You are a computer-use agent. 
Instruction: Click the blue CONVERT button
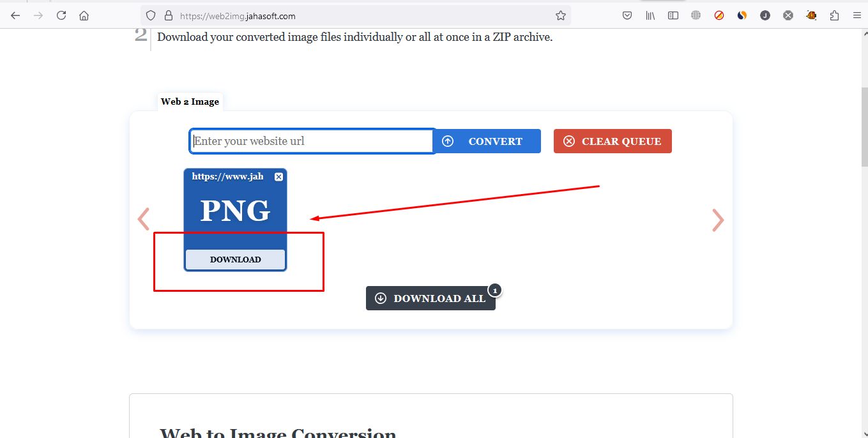pos(487,141)
